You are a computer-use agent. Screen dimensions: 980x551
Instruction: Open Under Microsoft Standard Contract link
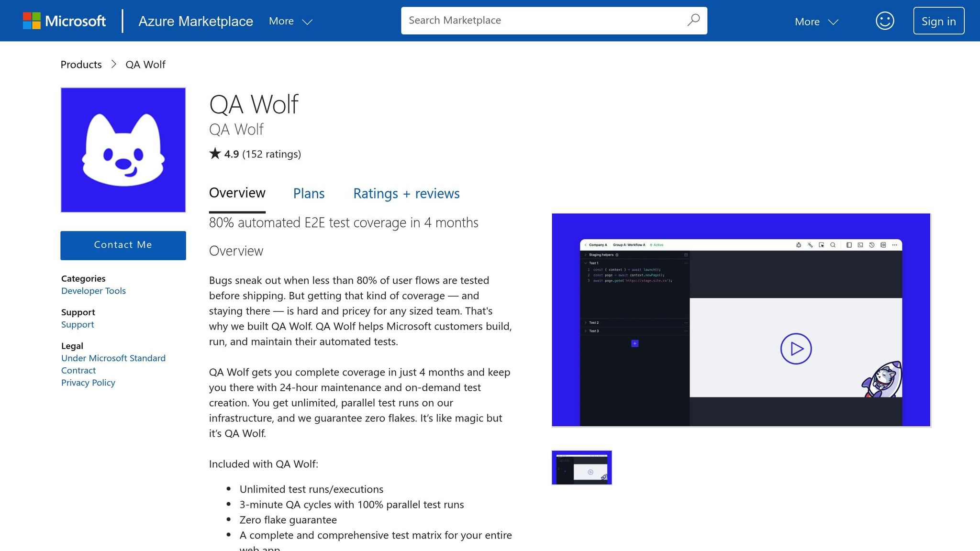click(113, 364)
